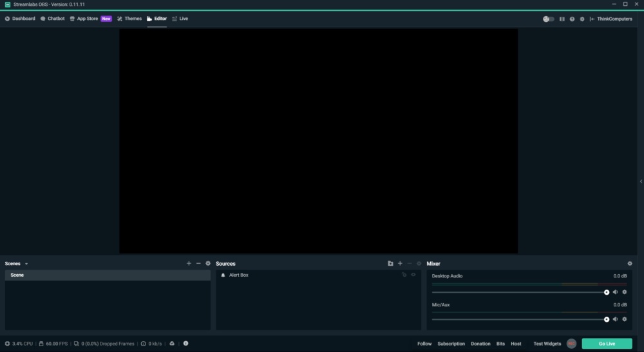Add a source folder icon
This screenshot has width=644, height=352.
(x=390, y=263)
